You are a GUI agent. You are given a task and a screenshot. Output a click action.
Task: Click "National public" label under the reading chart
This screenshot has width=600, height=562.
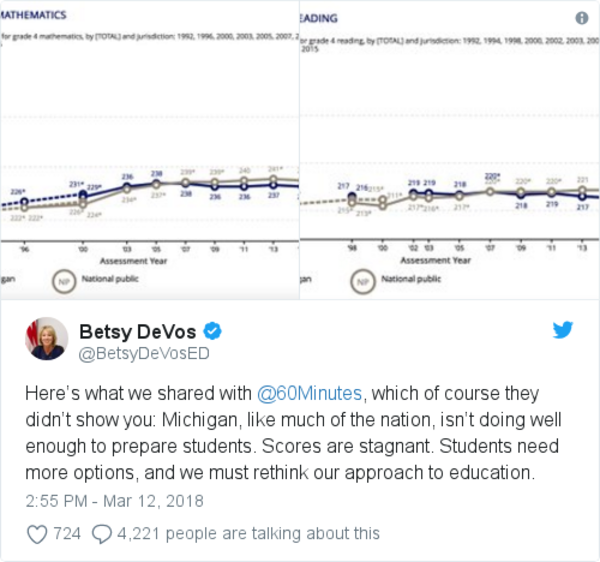[x=410, y=281]
